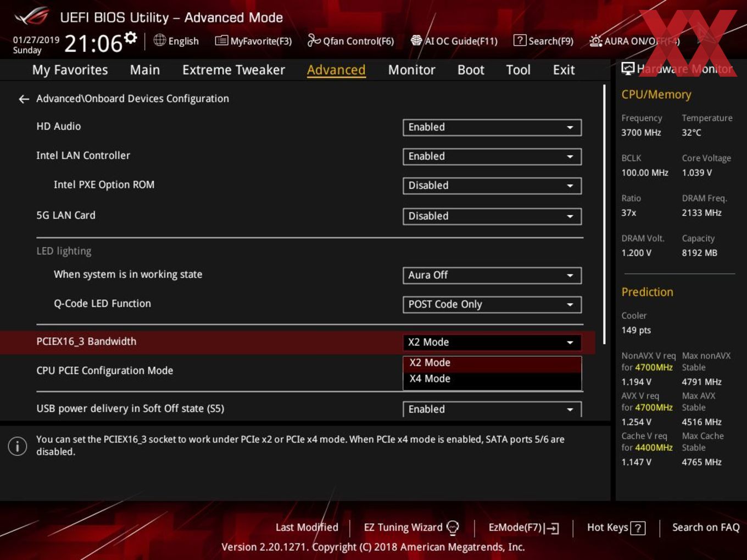Switch to My Favorites tab

[x=70, y=70]
